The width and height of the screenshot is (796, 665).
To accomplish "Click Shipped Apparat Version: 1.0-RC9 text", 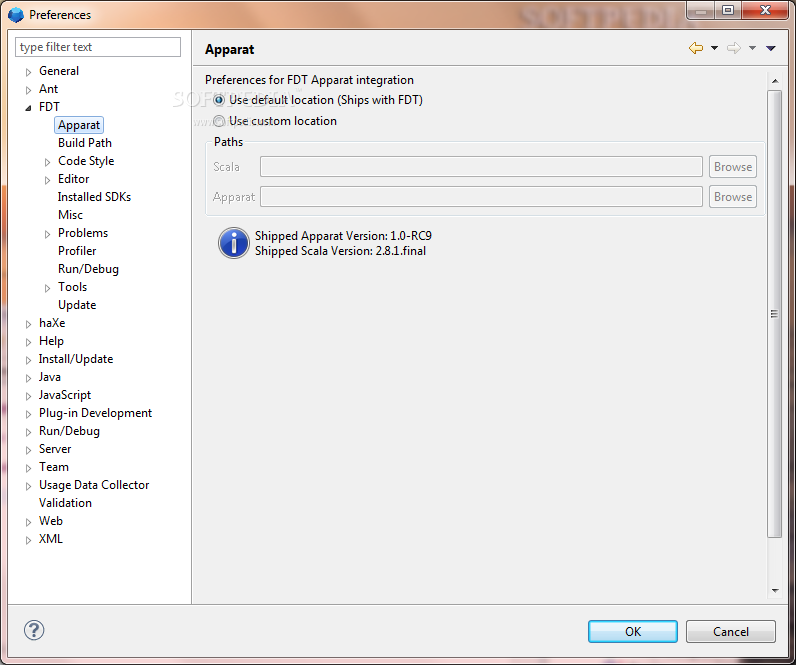I will click(x=343, y=236).
